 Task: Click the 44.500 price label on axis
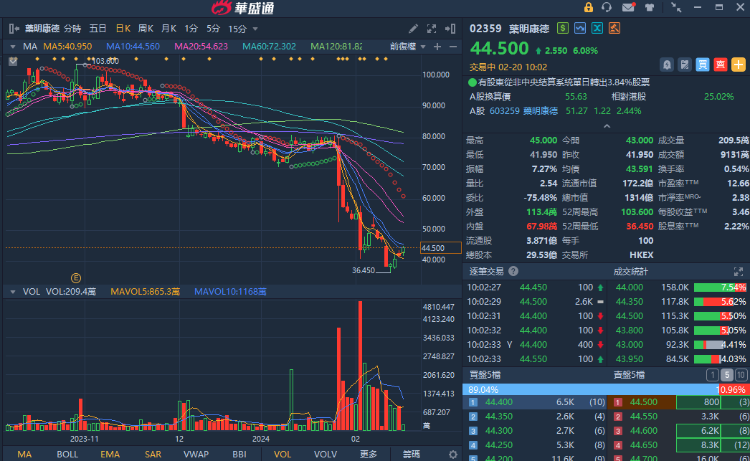coord(441,248)
